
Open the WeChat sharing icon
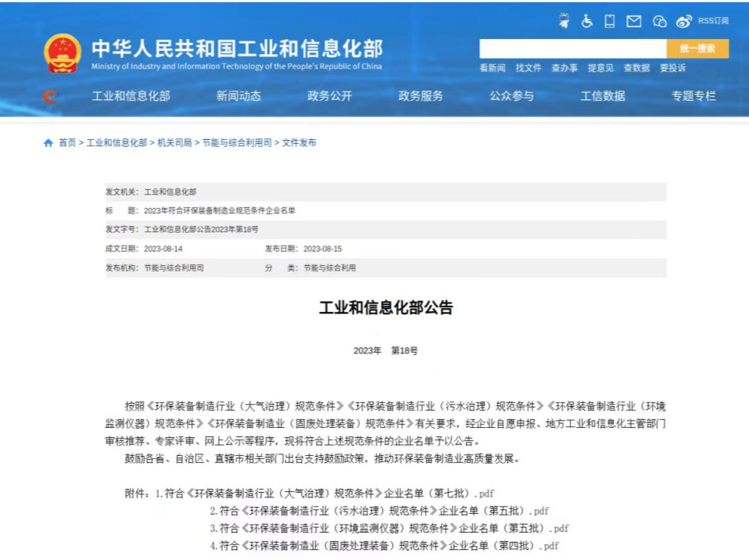click(x=658, y=21)
